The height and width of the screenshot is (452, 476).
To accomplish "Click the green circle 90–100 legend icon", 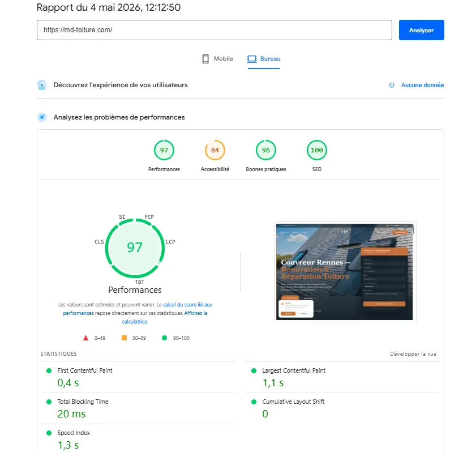I will coord(164,338).
